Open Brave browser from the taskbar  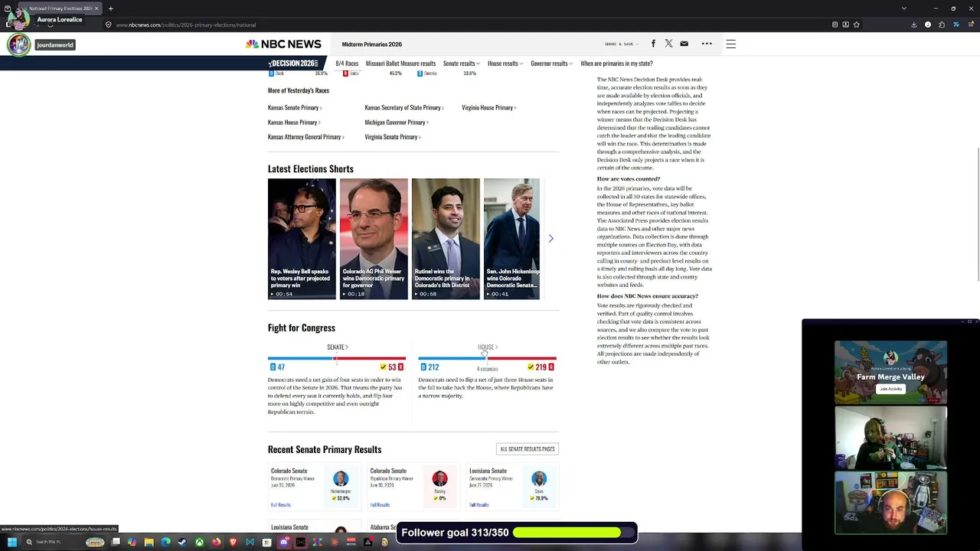tap(233, 543)
